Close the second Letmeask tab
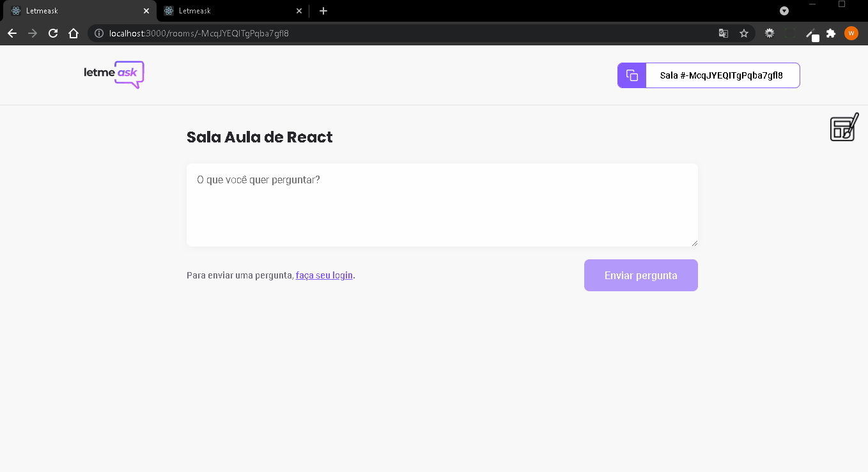868x472 pixels. [x=299, y=11]
